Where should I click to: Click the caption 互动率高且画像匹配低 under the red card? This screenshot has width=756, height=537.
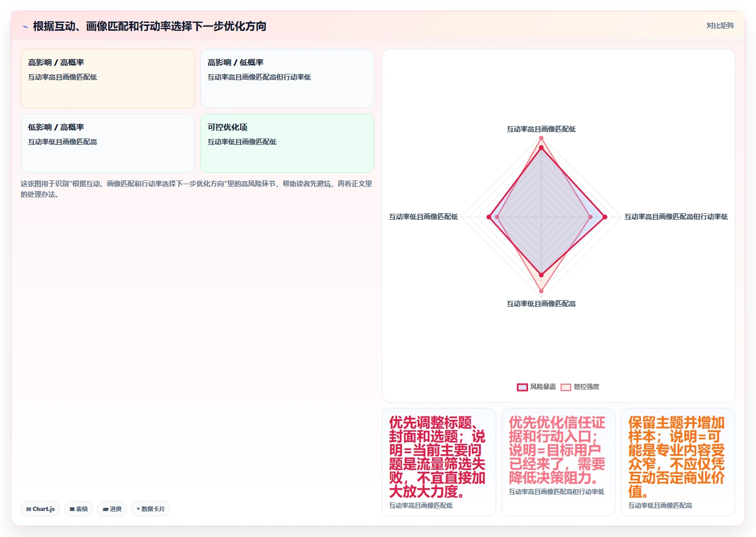(x=421, y=506)
